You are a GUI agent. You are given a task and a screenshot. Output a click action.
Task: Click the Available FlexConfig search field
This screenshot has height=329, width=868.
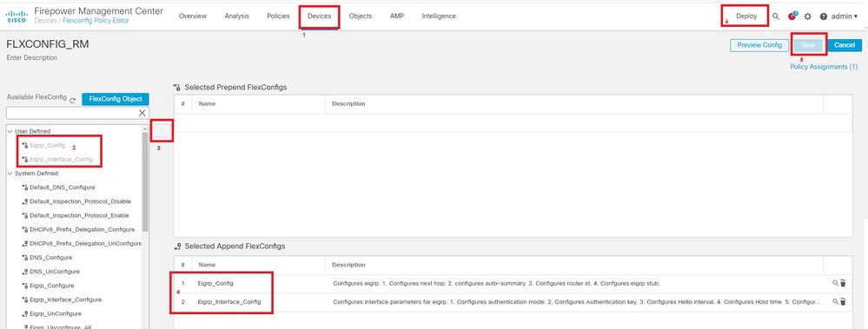pos(72,113)
